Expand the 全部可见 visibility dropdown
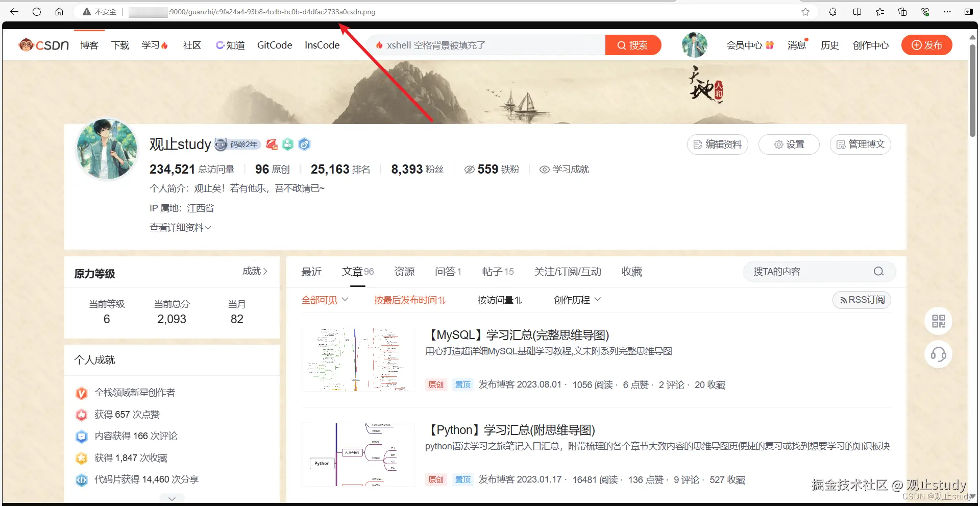Viewport: 980px width, 506px height. [325, 300]
